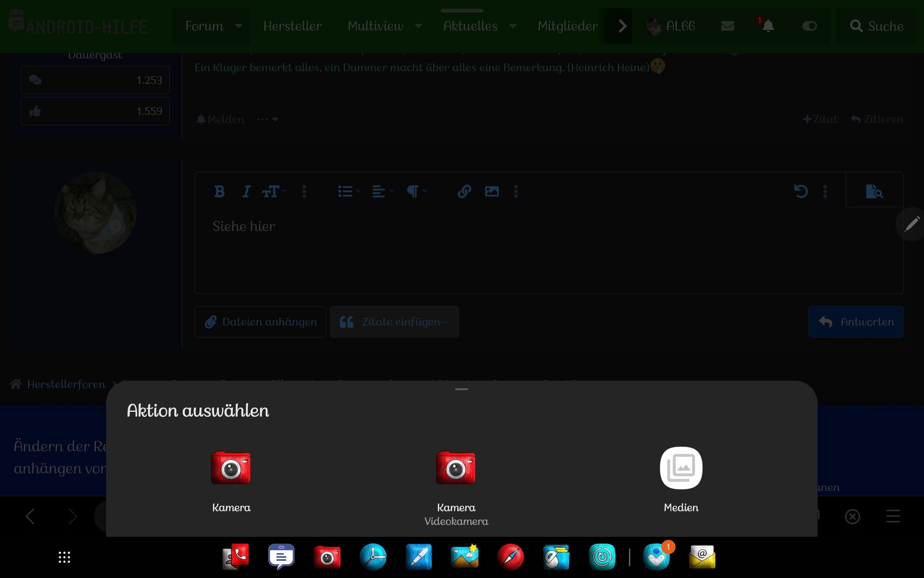
Task: Click the insert link icon
Action: pos(464,191)
